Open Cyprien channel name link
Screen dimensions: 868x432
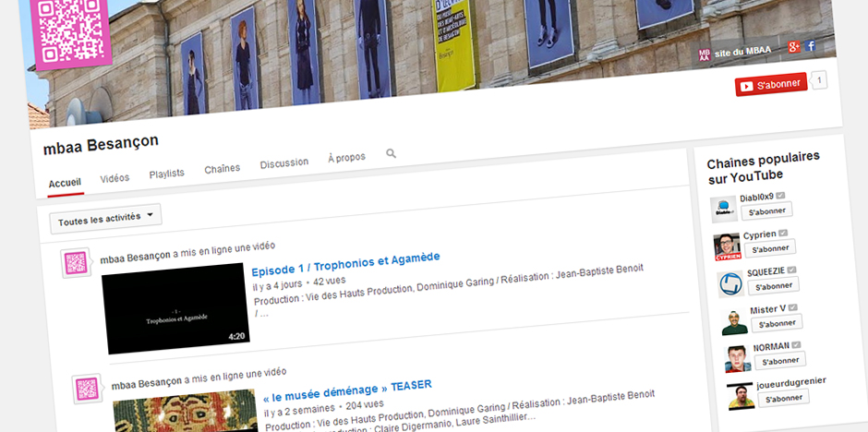(759, 235)
